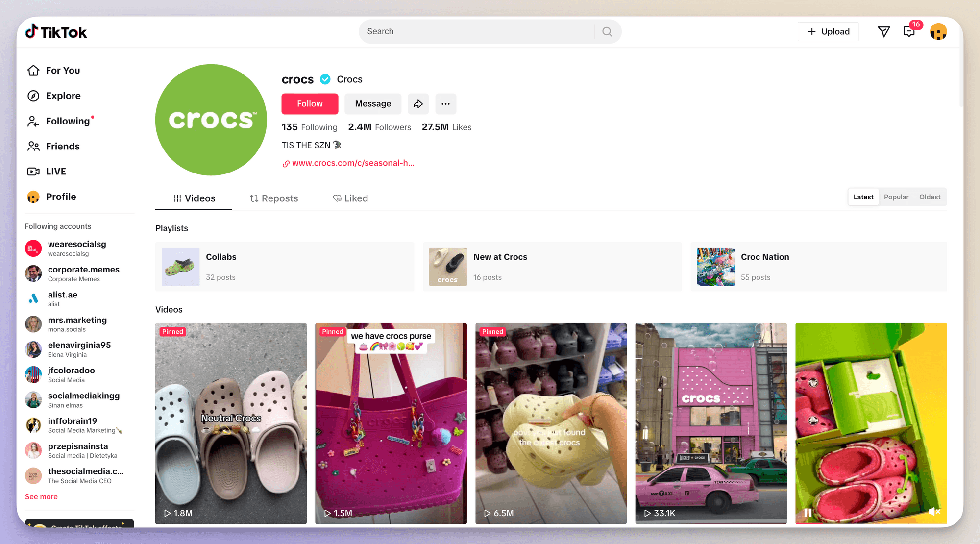The height and width of the screenshot is (544, 980).
Task: Click the search magnifier icon
Action: coord(607,32)
